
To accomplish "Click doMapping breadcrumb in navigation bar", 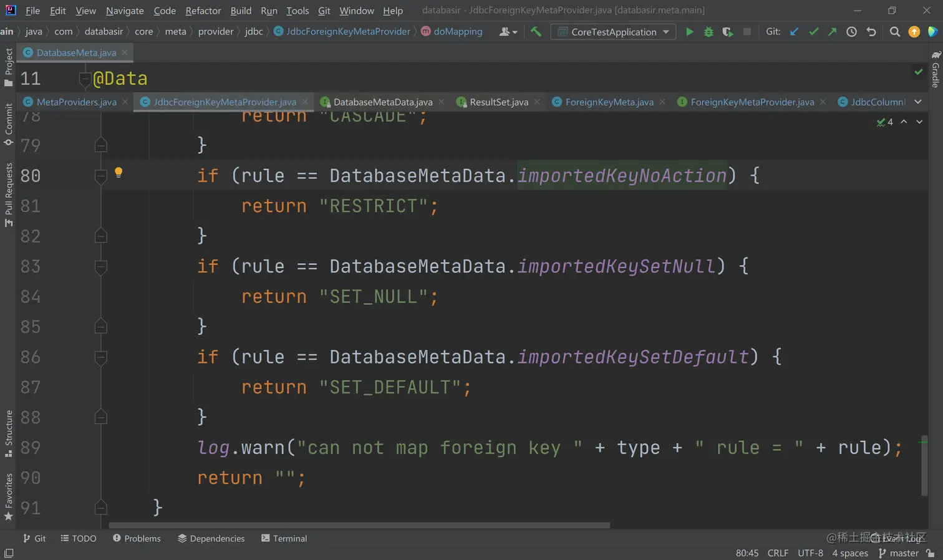I will [x=452, y=31].
